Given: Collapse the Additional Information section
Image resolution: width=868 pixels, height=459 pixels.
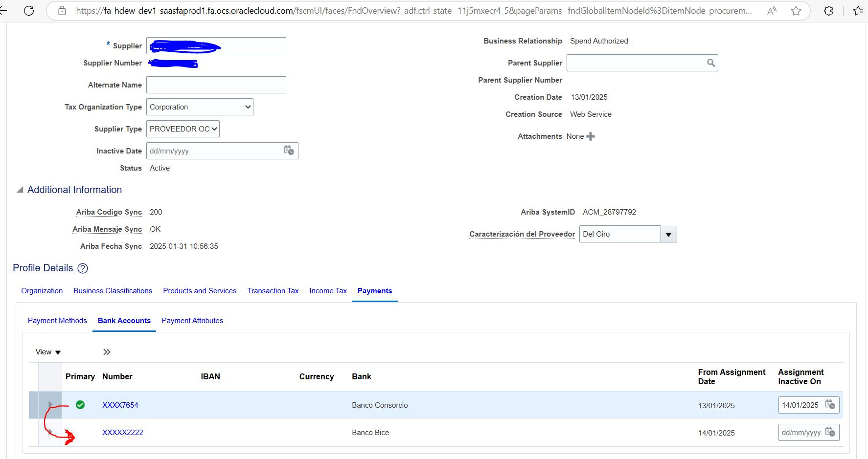Looking at the screenshot, I should 20,190.
